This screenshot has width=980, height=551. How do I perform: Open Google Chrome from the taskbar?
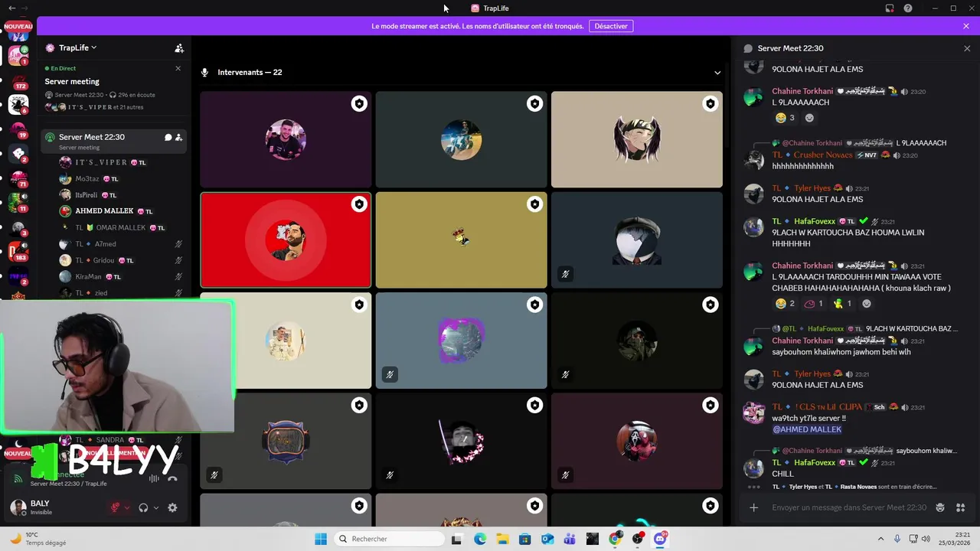click(615, 539)
